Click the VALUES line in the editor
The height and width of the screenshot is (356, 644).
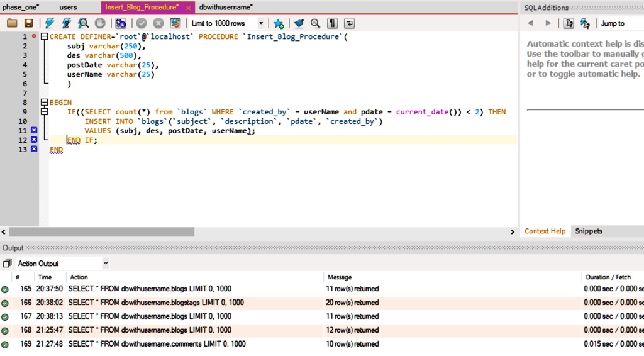coord(170,131)
